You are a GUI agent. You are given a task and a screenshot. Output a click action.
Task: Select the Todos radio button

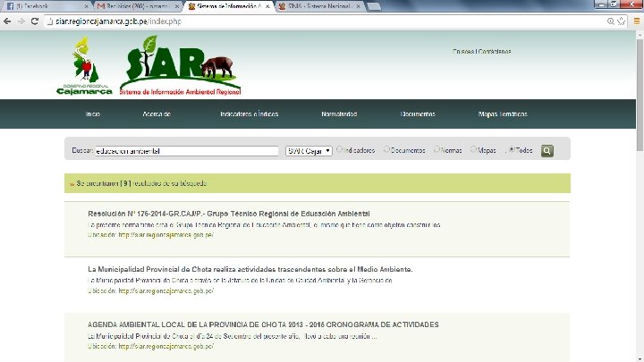[512, 150]
